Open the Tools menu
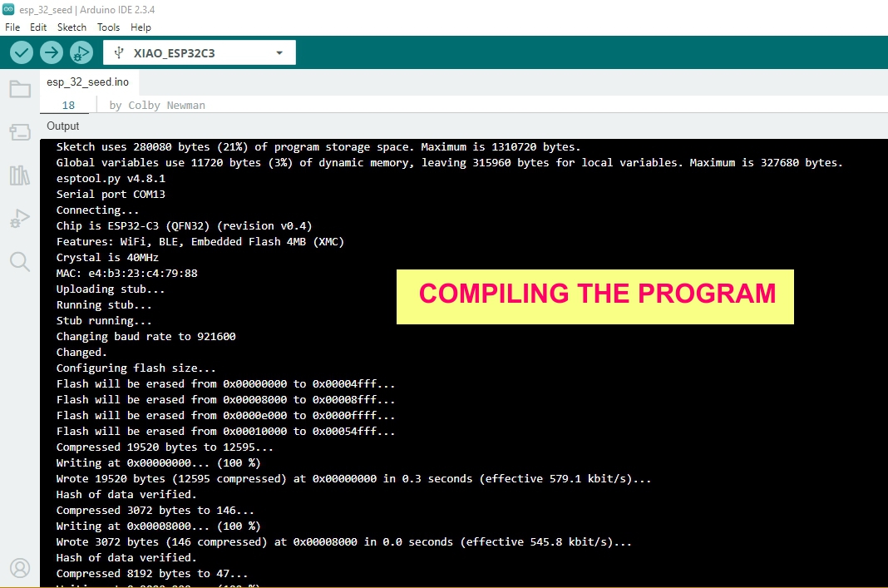Image resolution: width=888 pixels, height=588 pixels. pos(108,27)
